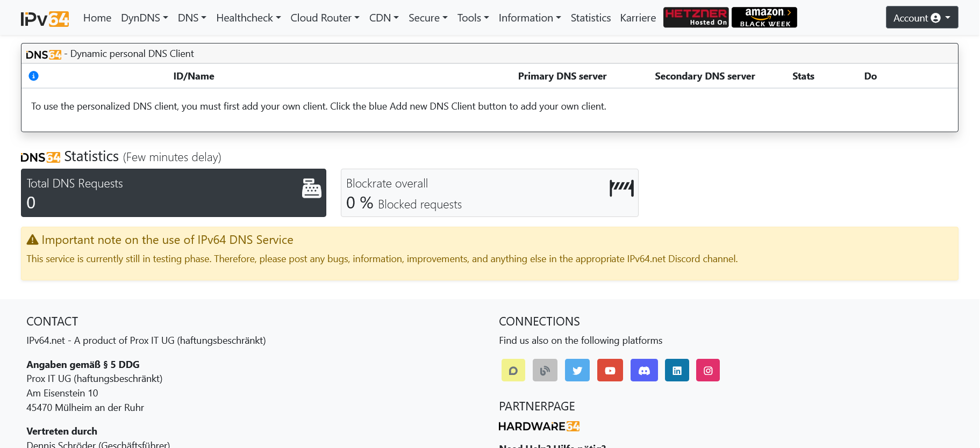Open the Karriere menu item
The height and width of the screenshot is (448, 980).
638,18
